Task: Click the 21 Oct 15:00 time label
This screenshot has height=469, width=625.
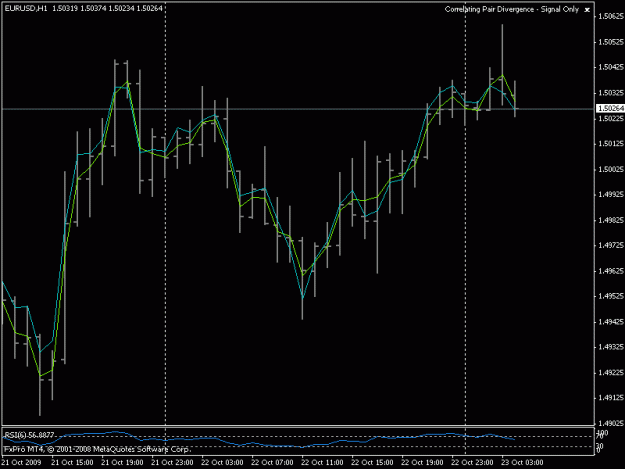Action: [72, 462]
